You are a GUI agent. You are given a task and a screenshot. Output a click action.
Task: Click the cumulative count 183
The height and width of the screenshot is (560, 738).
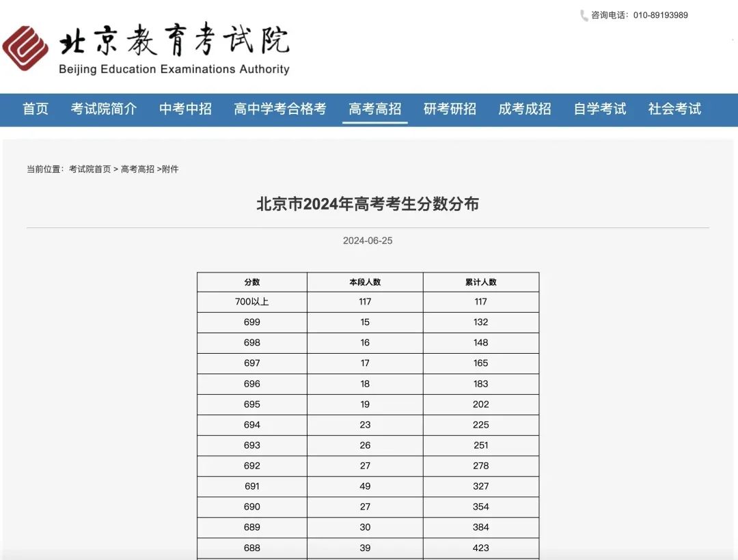[480, 384]
